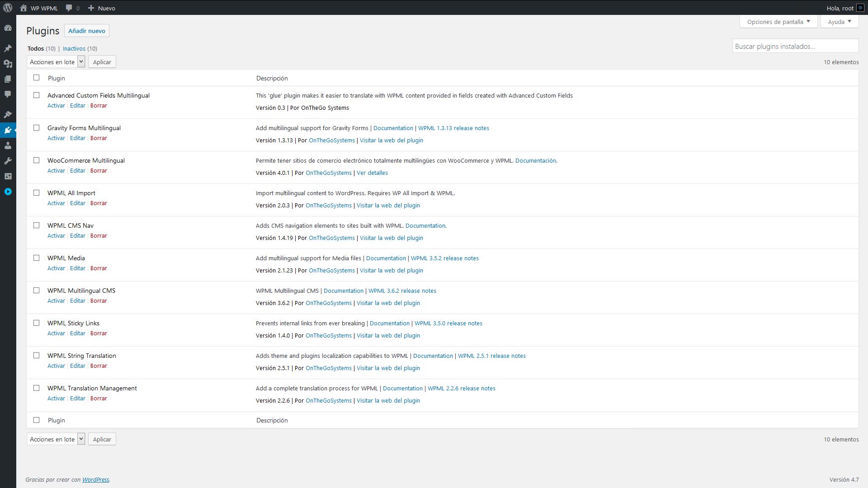Switch to Inactivos filter tab
868x488 pixels.
pyautogui.click(x=74, y=49)
